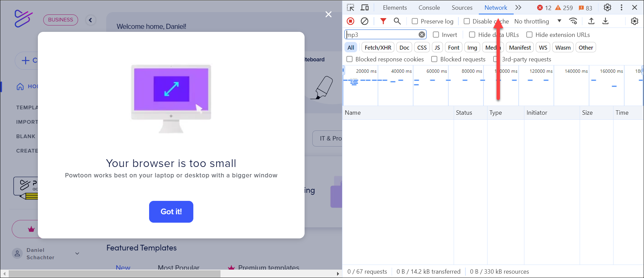Toggle the red filter funnel icon
Image resolution: width=644 pixels, height=278 pixels.
[383, 21]
